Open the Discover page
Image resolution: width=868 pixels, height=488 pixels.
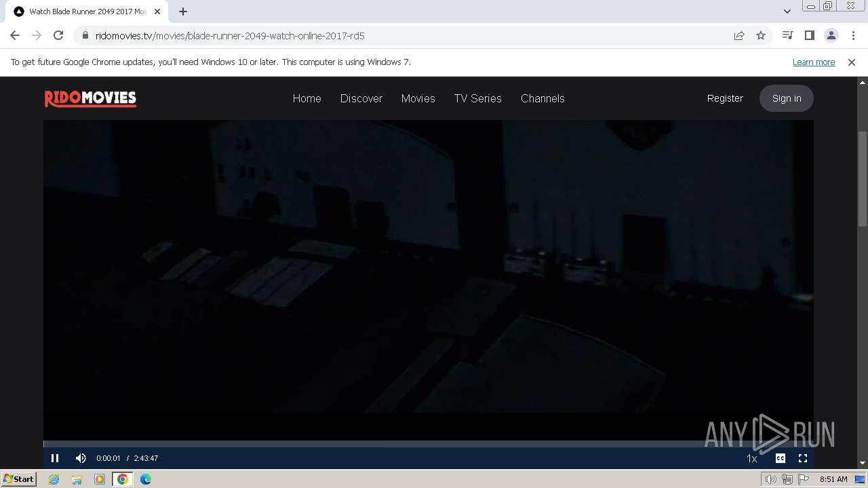361,98
